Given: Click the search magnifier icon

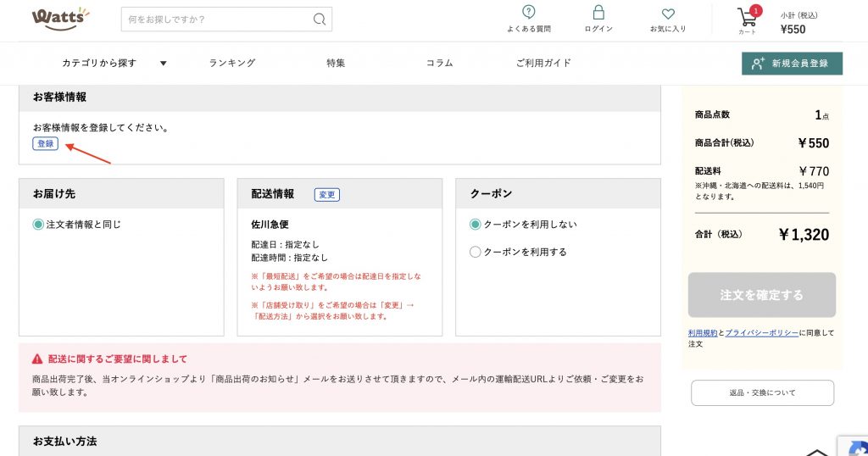Looking at the screenshot, I should pos(320,19).
